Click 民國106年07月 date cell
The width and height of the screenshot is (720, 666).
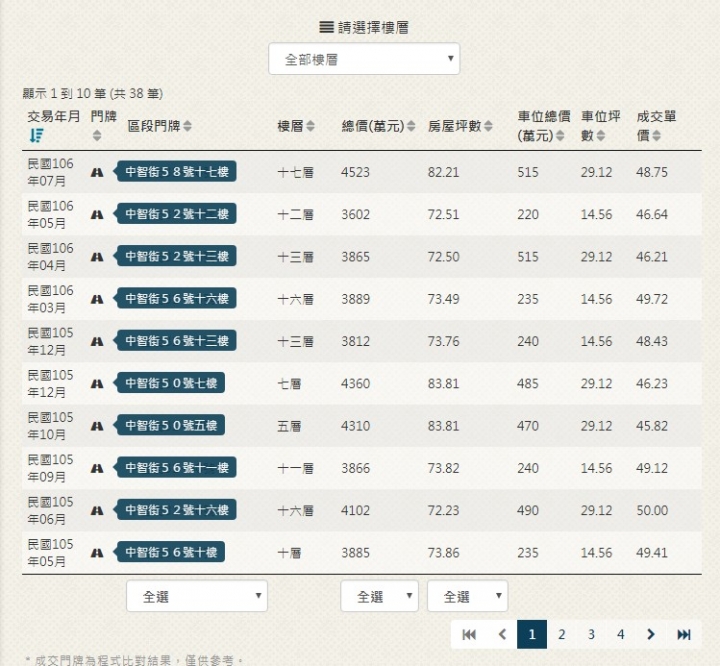click(x=51, y=172)
